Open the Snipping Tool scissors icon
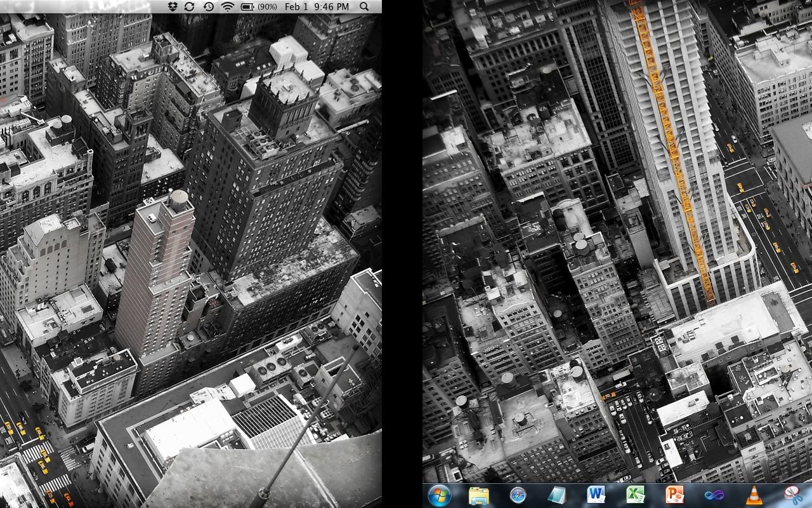The height and width of the screenshot is (508, 812). click(x=793, y=495)
